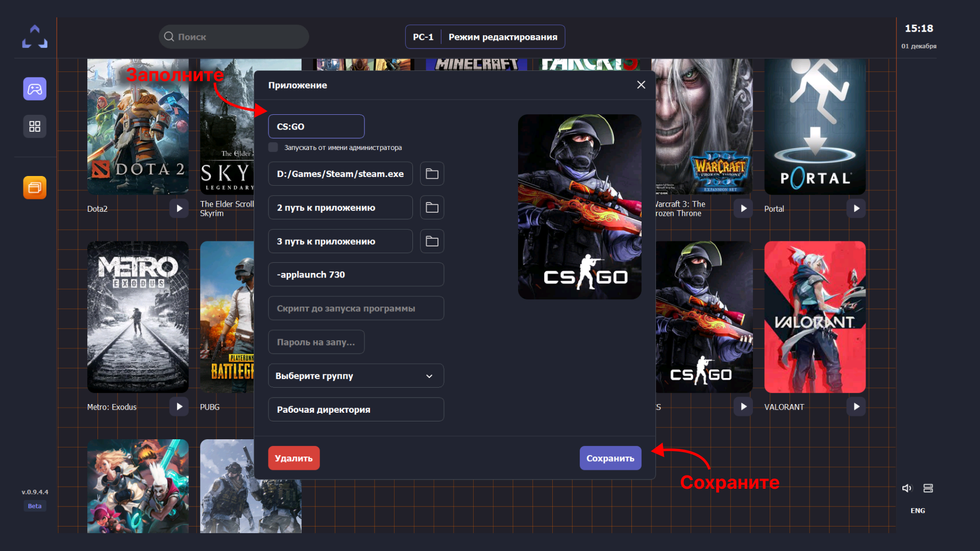Open the grid apps view icon
The width and height of the screenshot is (980, 551).
[35, 127]
